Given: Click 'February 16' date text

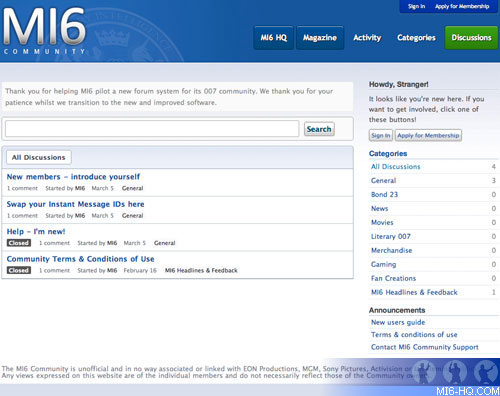Looking at the screenshot, I should [x=140, y=270].
